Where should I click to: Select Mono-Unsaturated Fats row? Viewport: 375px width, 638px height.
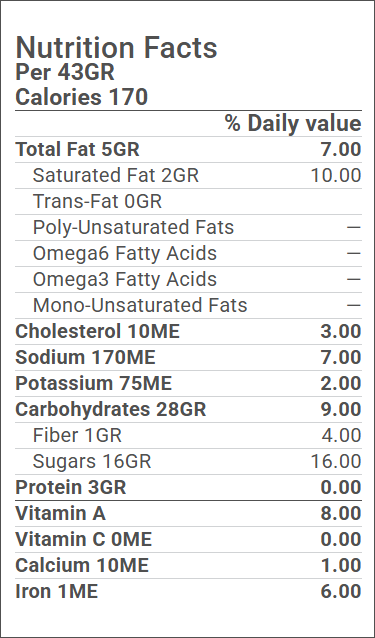(188, 306)
